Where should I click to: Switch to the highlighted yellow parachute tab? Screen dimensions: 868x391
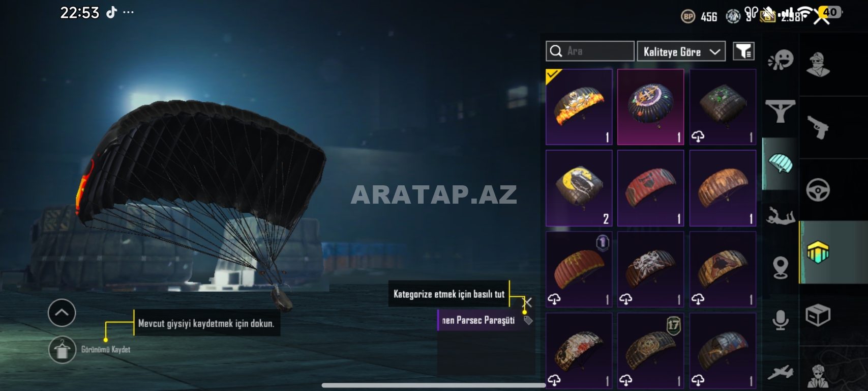818,252
